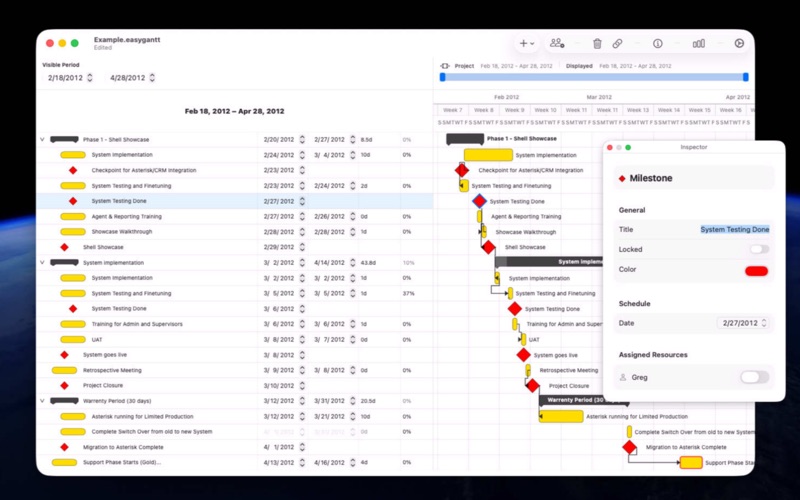Click the Migration to Asterisk Complete chart diamond

pos(630,447)
